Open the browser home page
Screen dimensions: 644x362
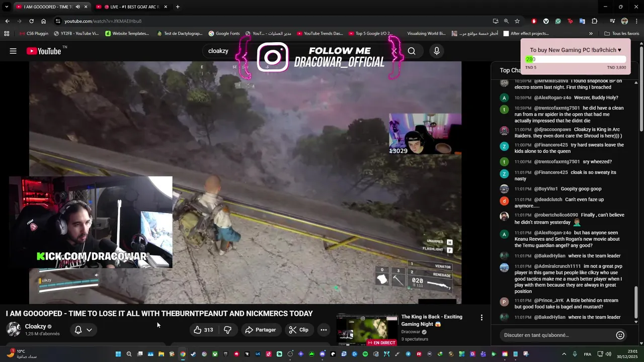(x=44, y=21)
